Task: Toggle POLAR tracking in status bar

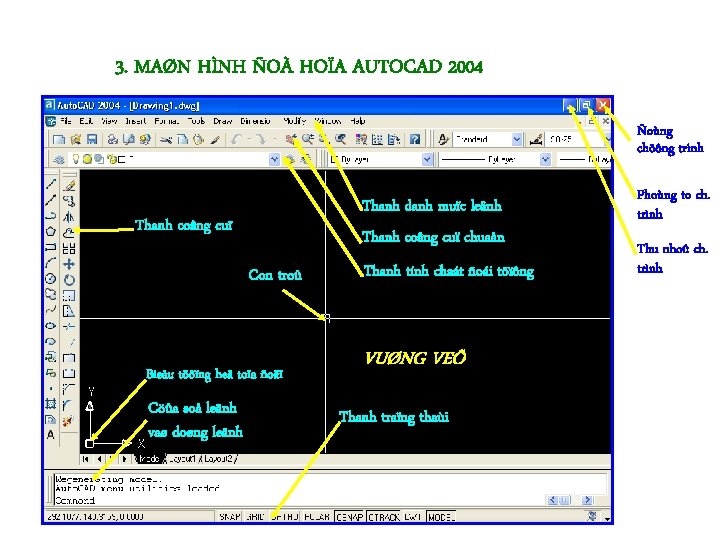Action: pyautogui.click(x=317, y=517)
